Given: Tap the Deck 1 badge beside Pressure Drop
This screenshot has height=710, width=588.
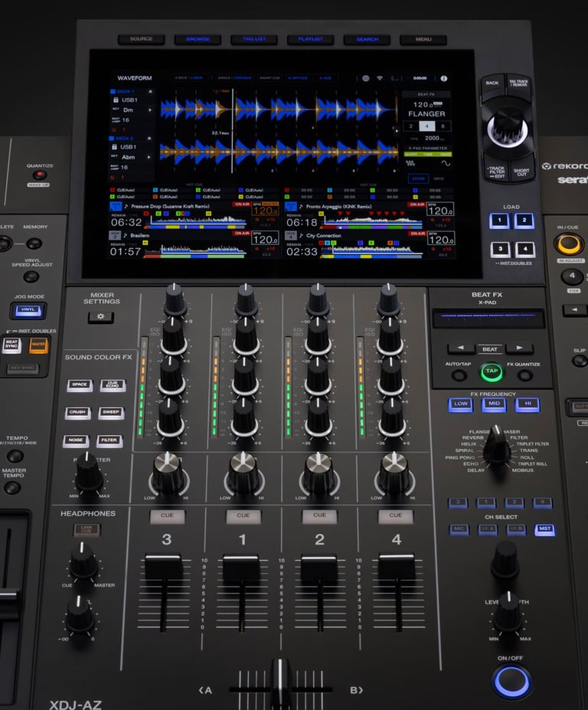Looking at the screenshot, I should (x=116, y=207).
